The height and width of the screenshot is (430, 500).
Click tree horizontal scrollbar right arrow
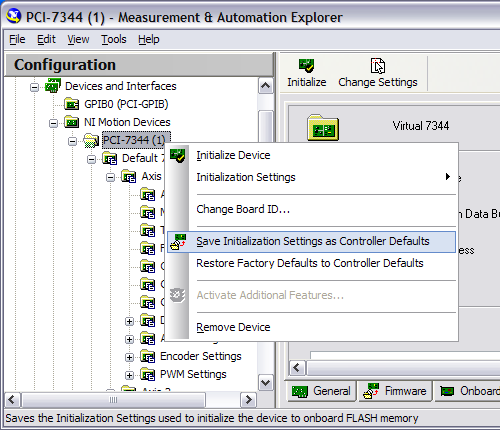pyautogui.click(x=248, y=399)
